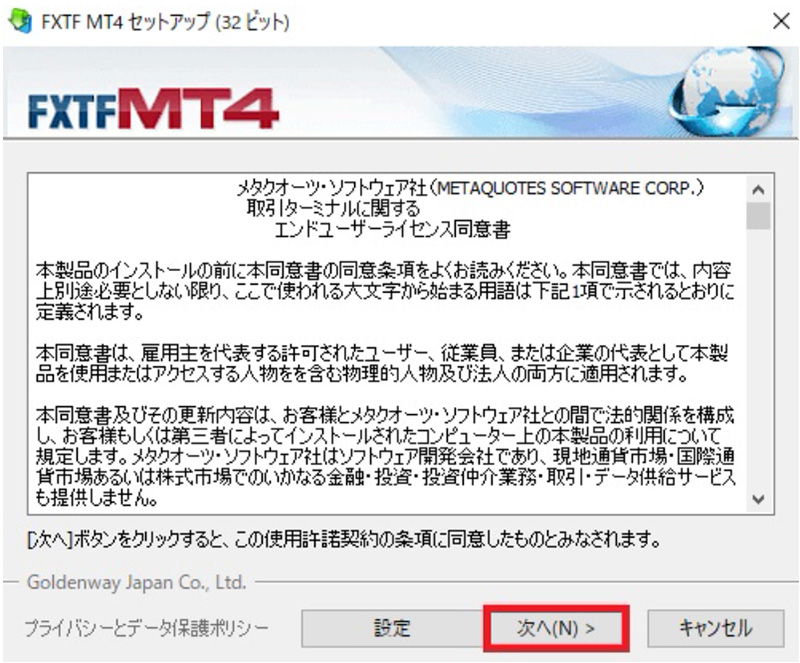Click the notice text [次へ]ボタンをクリックすると
The height and width of the screenshot is (663, 800).
click(344, 538)
